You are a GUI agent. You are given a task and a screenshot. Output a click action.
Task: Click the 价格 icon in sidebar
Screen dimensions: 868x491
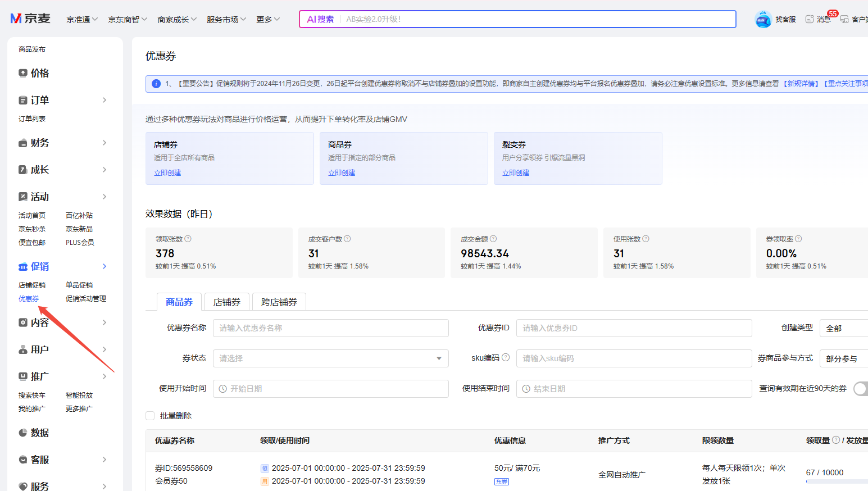23,73
